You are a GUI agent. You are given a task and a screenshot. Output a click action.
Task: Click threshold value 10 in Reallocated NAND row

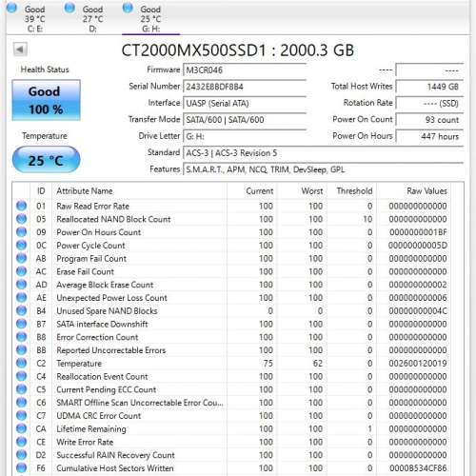(367, 219)
